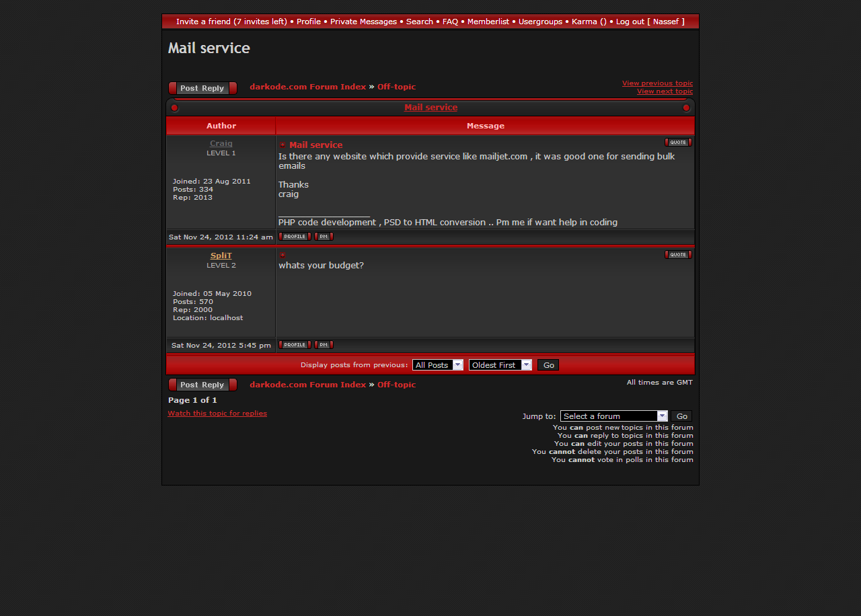Open author Craig's username link
Viewport: 861px width, 616px height.
click(x=221, y=143)
